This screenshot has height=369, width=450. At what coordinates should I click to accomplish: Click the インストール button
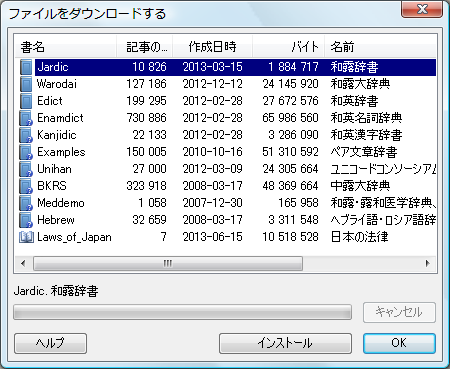(x=285, y=343)
